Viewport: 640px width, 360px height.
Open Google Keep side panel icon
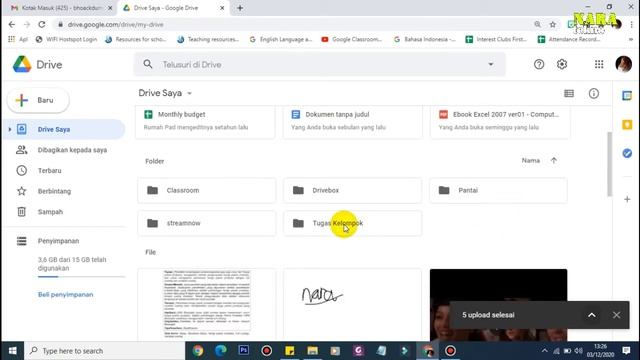tap(627, 124)
